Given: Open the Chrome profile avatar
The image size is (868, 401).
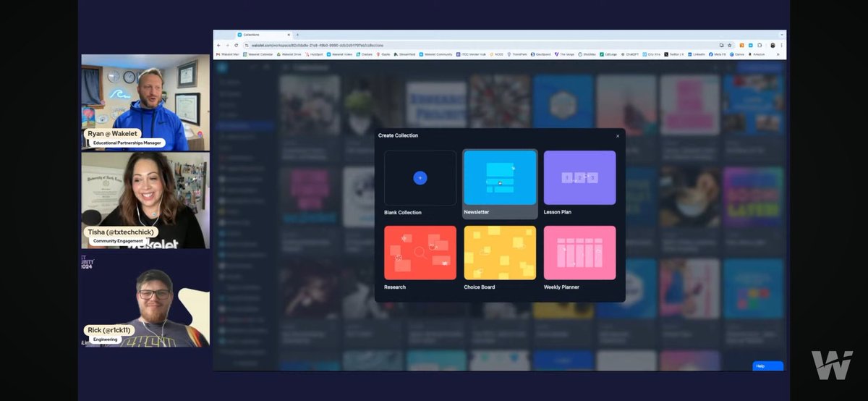Looking at the screenshot, I should (773, 46).
